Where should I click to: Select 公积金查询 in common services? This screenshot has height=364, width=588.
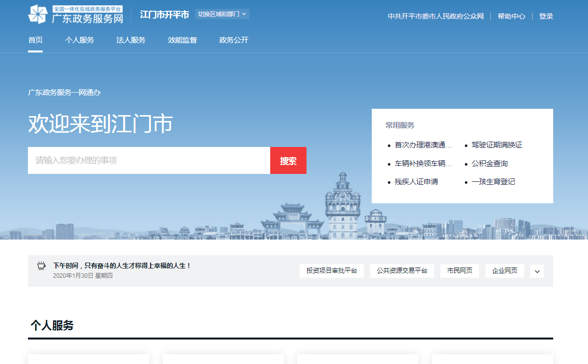tap(489, 164)
